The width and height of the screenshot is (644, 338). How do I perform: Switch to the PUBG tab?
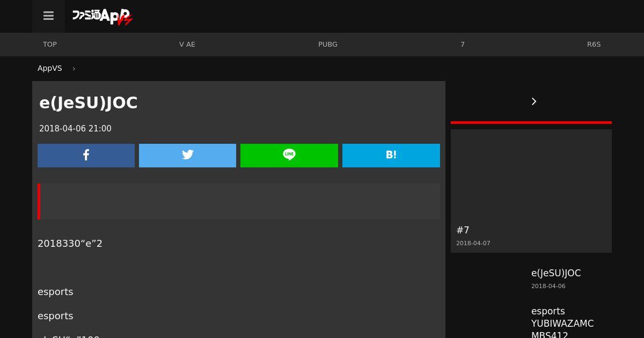(328, 45)
